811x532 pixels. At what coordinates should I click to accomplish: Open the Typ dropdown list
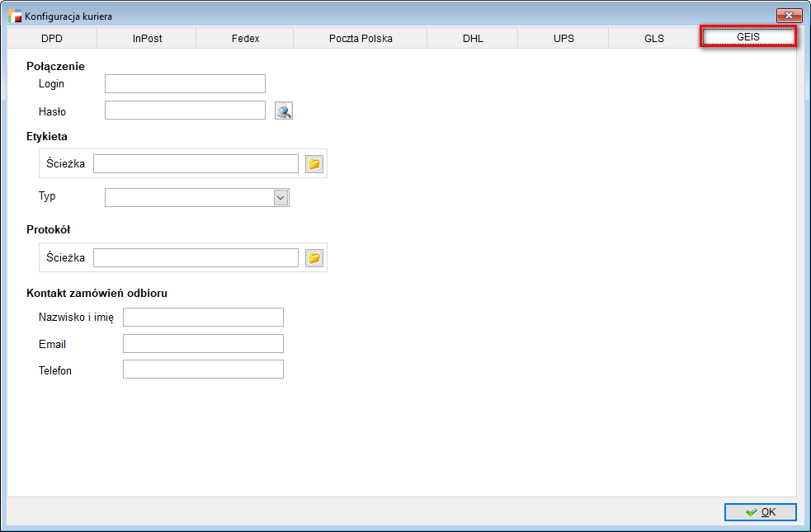tap(281, 197)
